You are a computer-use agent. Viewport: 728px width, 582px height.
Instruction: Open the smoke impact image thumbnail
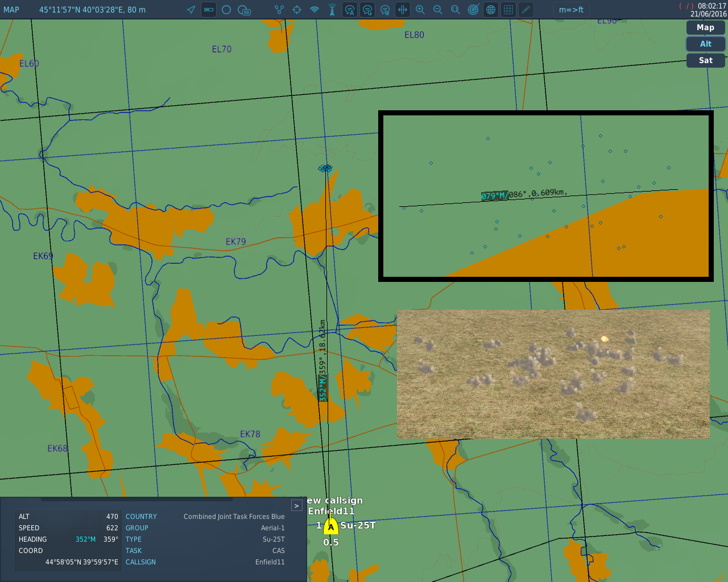[553, 374]
